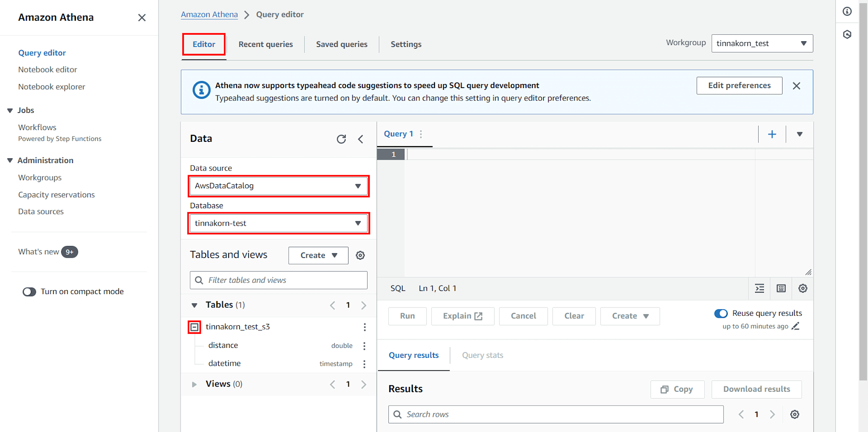
Task: Follow the Amazon Athena breadcrumb link
Action: 209,15
